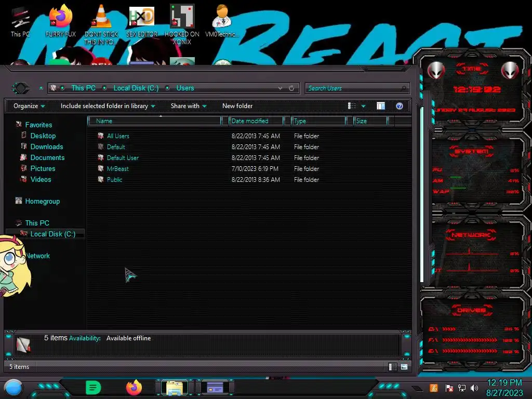Click into the Search Users field

[x=357, y=88]
